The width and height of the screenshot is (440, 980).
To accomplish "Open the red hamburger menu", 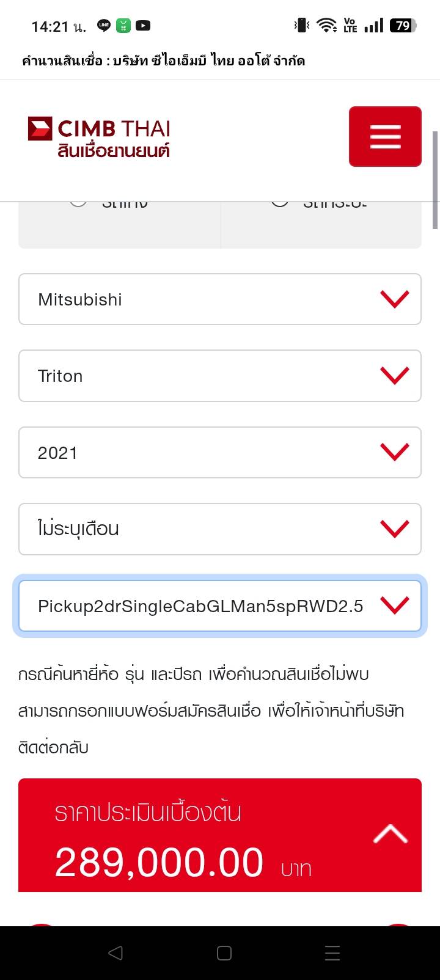I will pyautogui.click(x=385, y=136).
